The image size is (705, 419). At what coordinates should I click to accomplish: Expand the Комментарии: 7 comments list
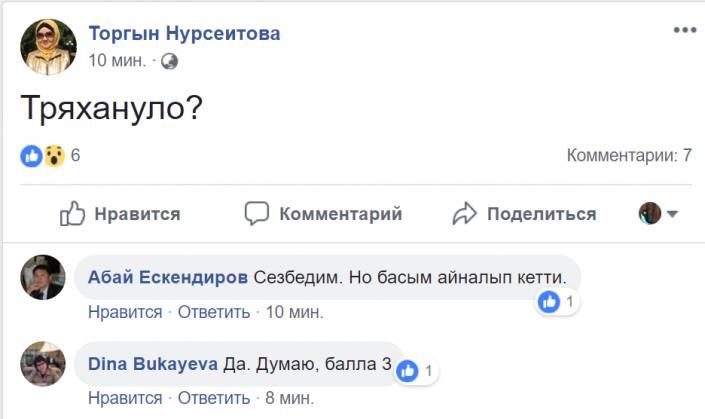click(x=629, y=156)
